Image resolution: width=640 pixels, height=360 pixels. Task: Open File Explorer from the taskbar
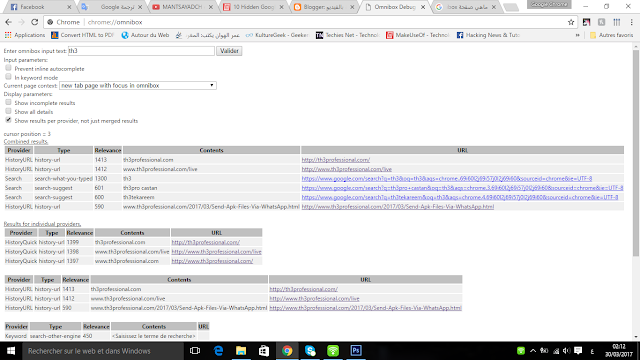241,351
